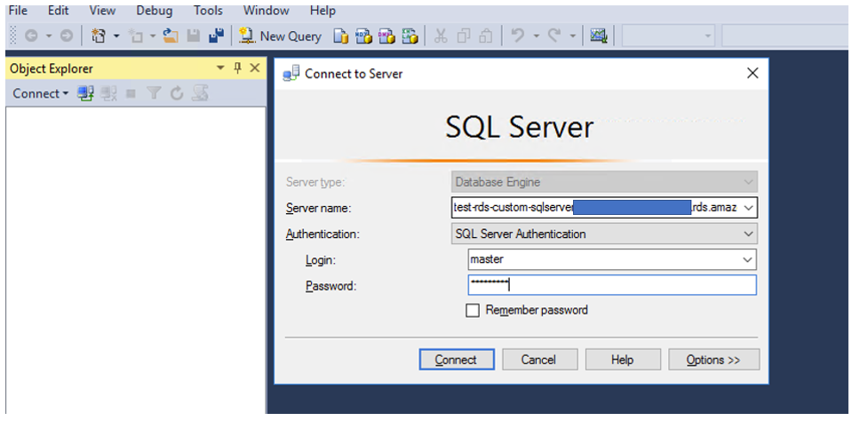Click the Analysis Services XMLA Query icon

point(410,36)
